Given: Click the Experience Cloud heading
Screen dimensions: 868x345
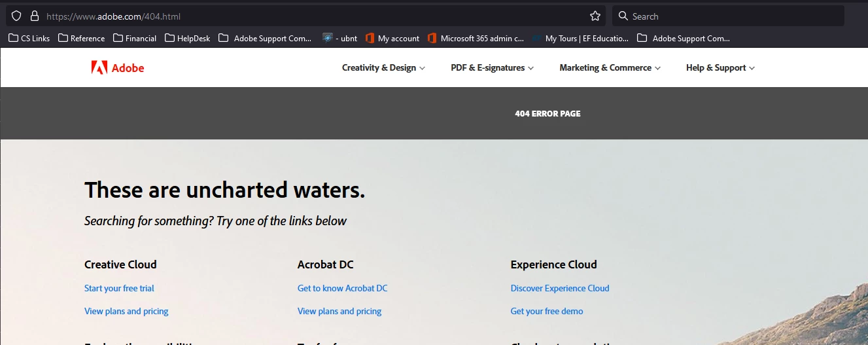Looking at the screenshot, I should (553, 264).
